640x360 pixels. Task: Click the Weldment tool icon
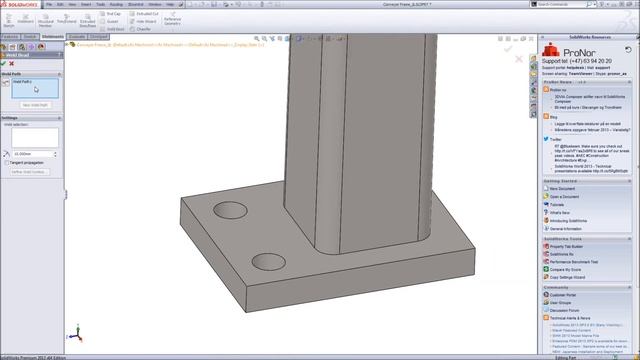(x=25, y=19)
